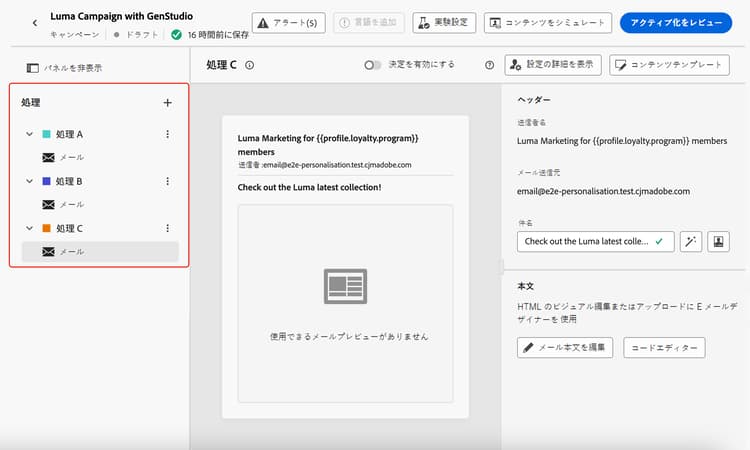Click コンテンツをシミュレート button
750x450 pixels.
click(548, 22)
